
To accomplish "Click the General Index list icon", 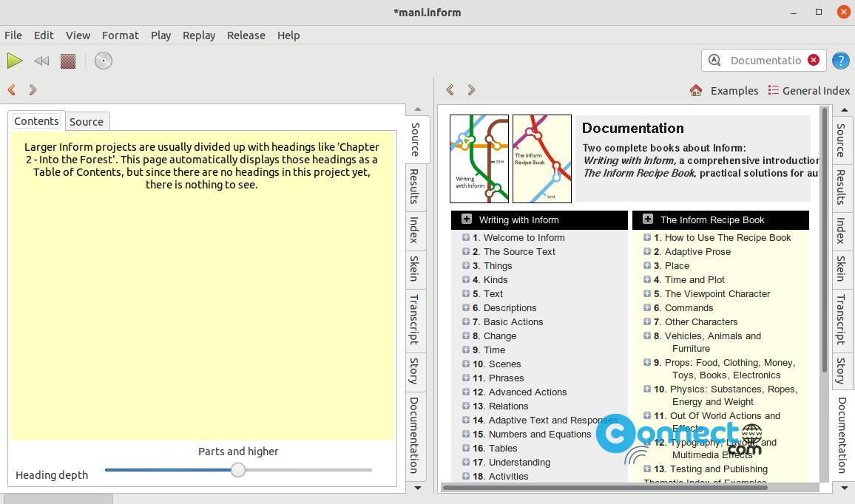I will (x=773, y=90).
